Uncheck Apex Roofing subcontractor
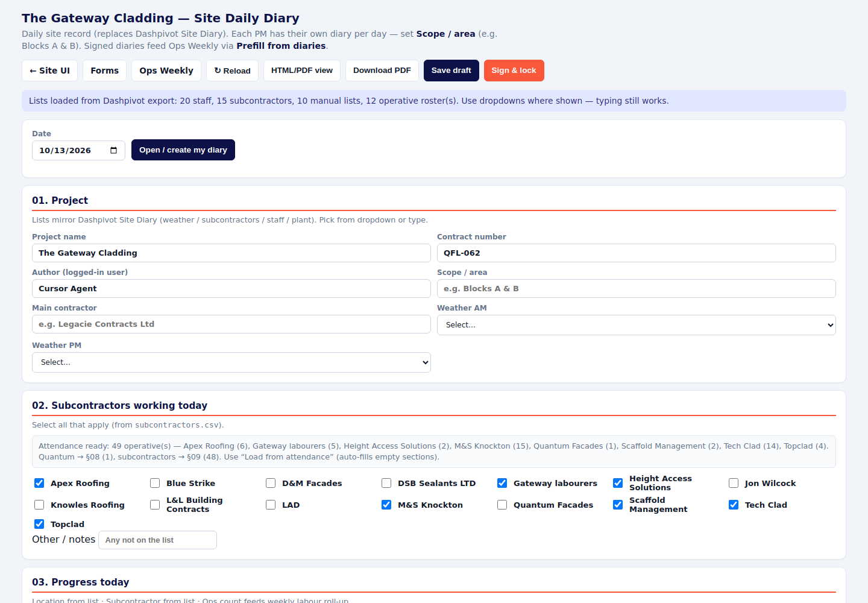Viewport: 868px width, 603px height. point(39,483)
